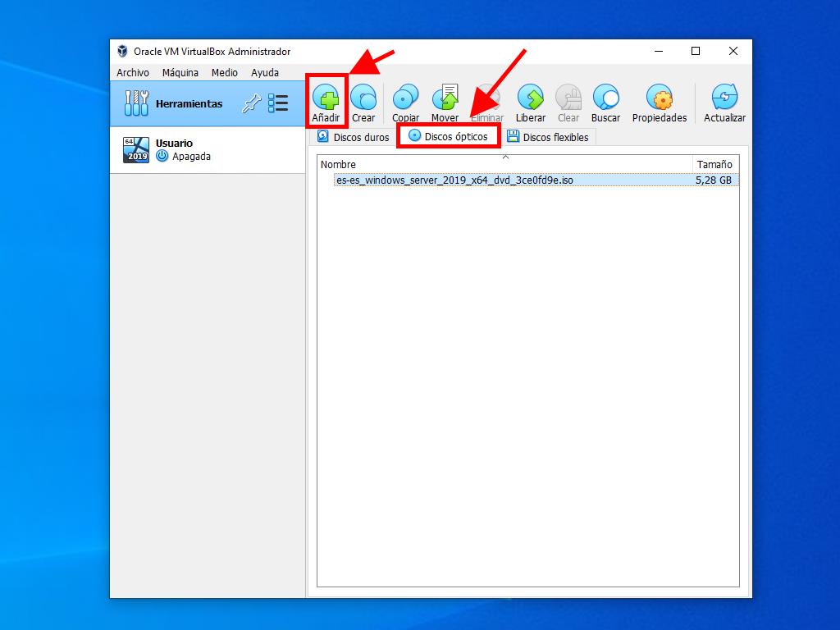Click the Crear disk toolbar icon
The image size is (840, 630).
tap(363, 98)
